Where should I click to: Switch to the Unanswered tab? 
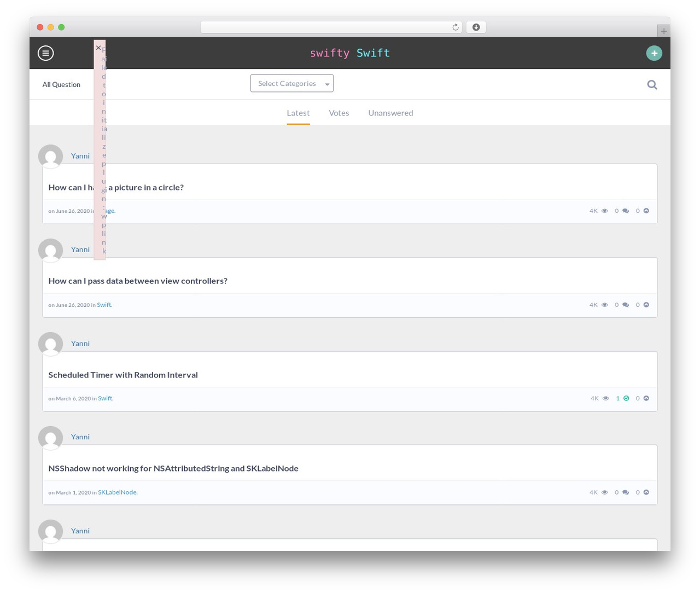pos(390,113)
